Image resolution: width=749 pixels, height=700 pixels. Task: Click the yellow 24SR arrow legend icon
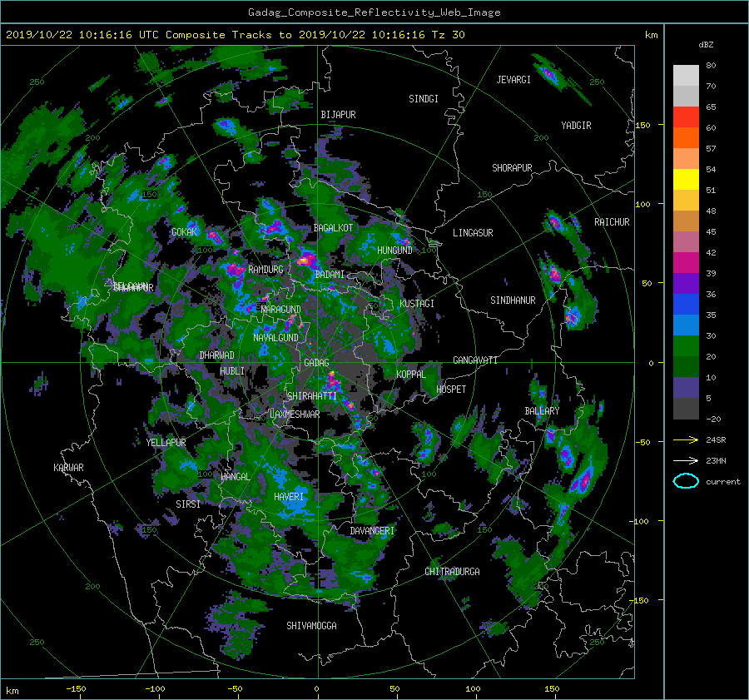tap(686, 439)
